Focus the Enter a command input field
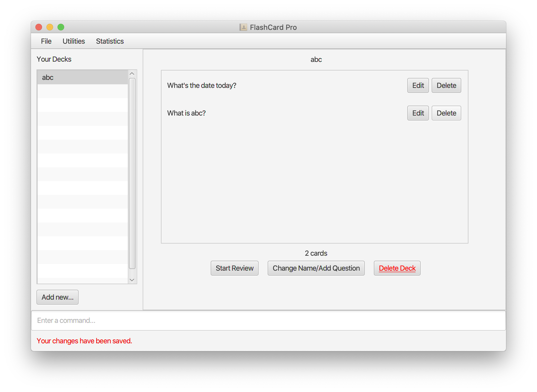 [268, 320]
